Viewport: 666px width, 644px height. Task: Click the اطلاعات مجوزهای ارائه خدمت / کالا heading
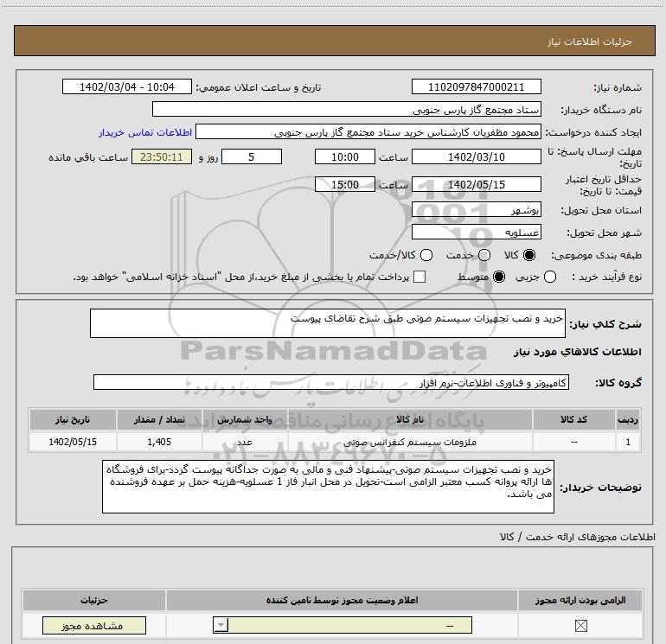[x=577, y=537]
